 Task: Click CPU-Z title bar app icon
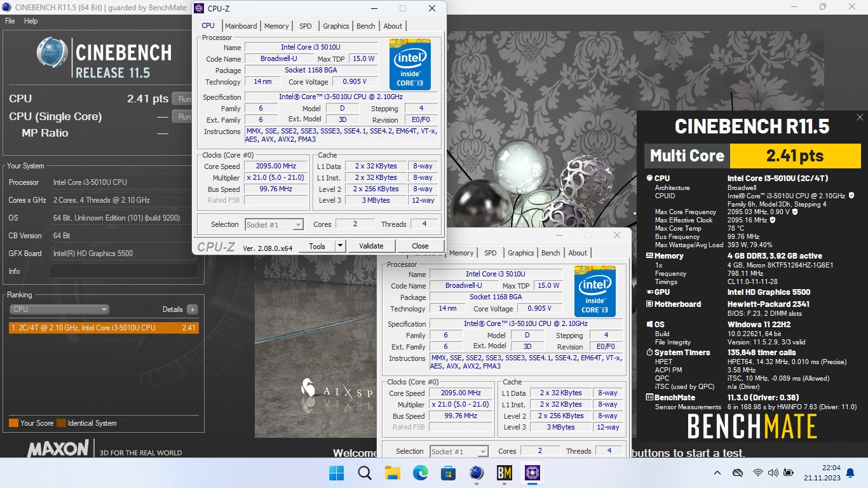[x=199, y=8]
